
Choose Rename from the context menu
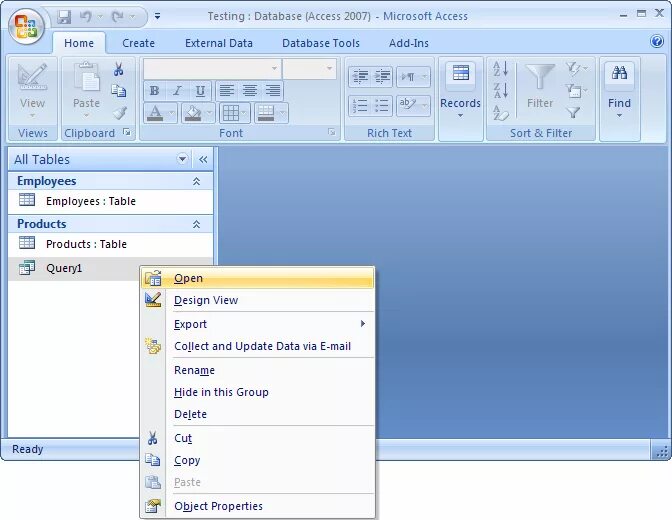258,370
